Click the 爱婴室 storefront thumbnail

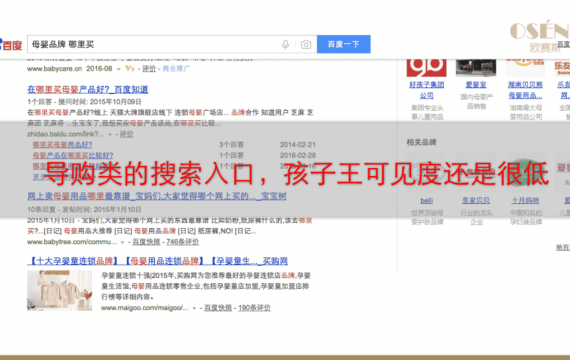[x=476, y=68]
